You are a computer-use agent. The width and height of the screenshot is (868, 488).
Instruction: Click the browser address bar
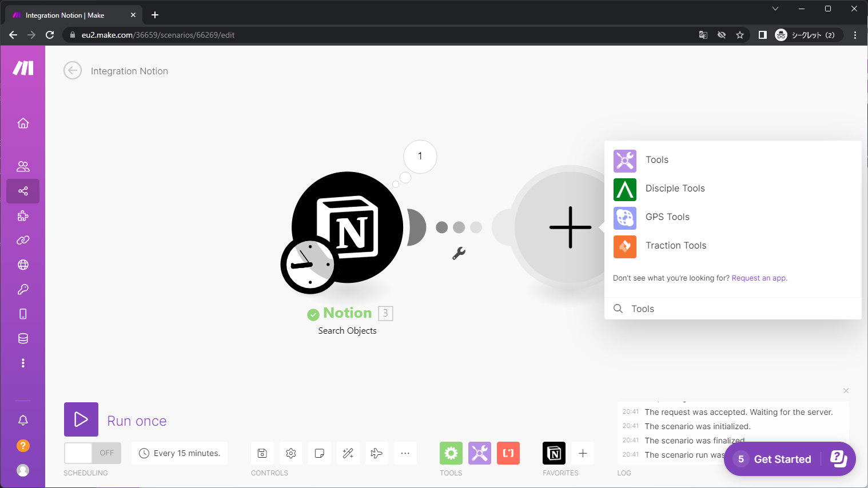(x=377, y=35)
